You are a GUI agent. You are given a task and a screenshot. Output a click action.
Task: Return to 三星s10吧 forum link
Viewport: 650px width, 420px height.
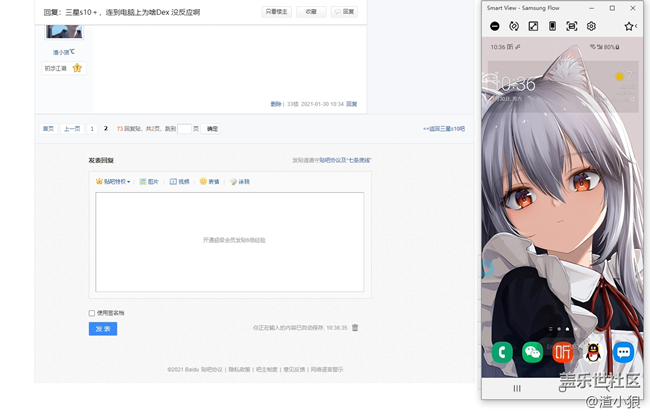pyautogui.click(x=444, y=129)
